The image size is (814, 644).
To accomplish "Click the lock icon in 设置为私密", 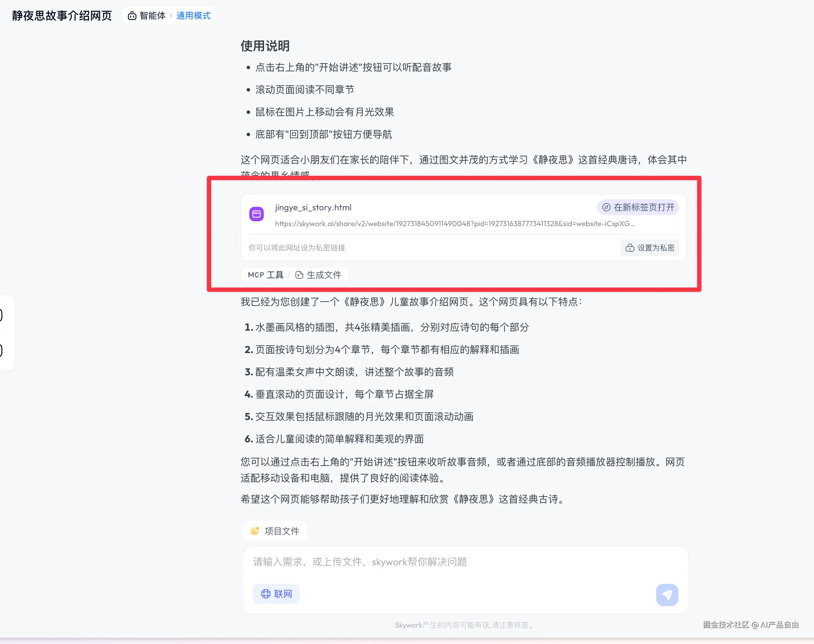I will [630, 248].
